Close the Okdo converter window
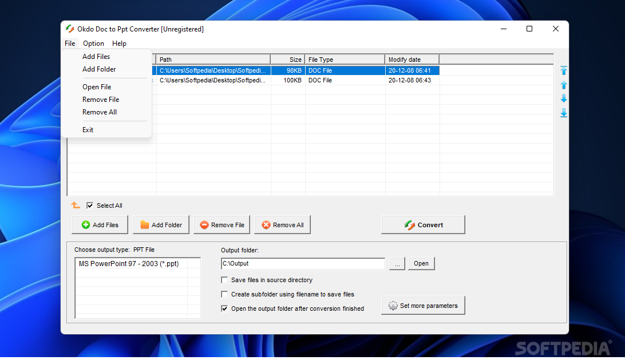 click(x=556, y=29)
